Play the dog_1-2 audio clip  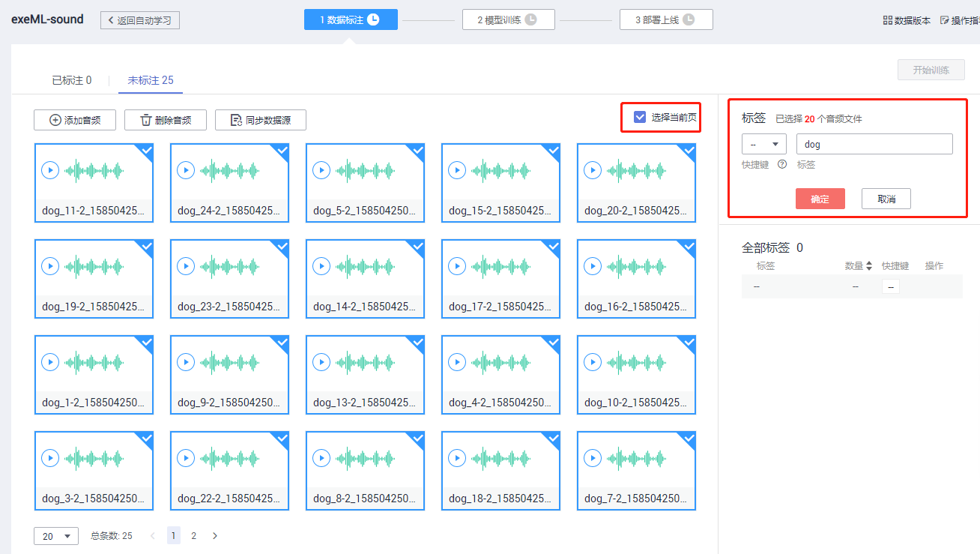coord(50,362)
